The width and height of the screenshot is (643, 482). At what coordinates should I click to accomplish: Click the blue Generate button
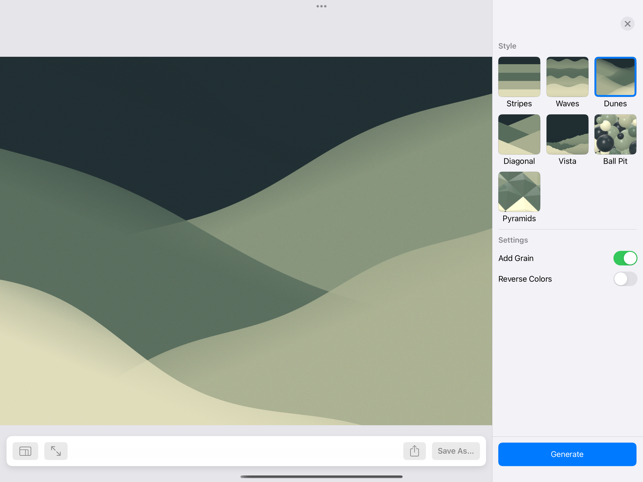[567, 454]
